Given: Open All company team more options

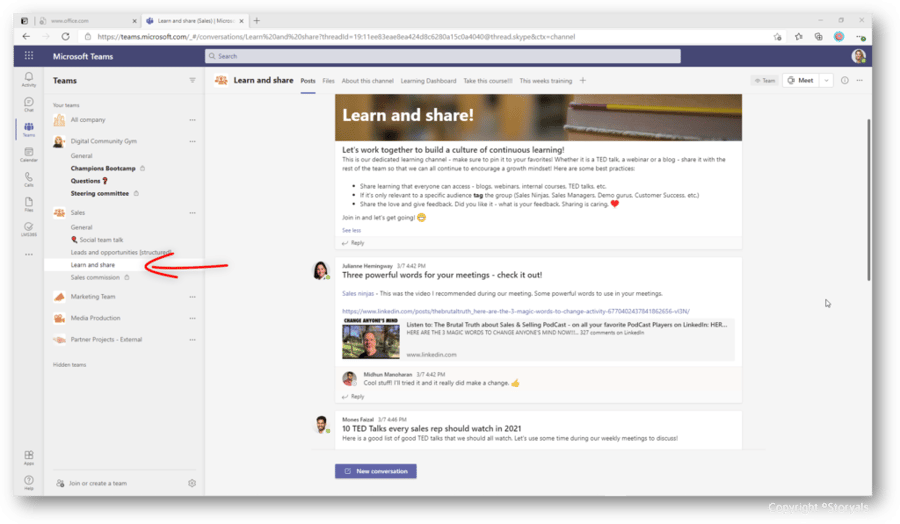Looking at the screenshot, I should tap(192, 120).
